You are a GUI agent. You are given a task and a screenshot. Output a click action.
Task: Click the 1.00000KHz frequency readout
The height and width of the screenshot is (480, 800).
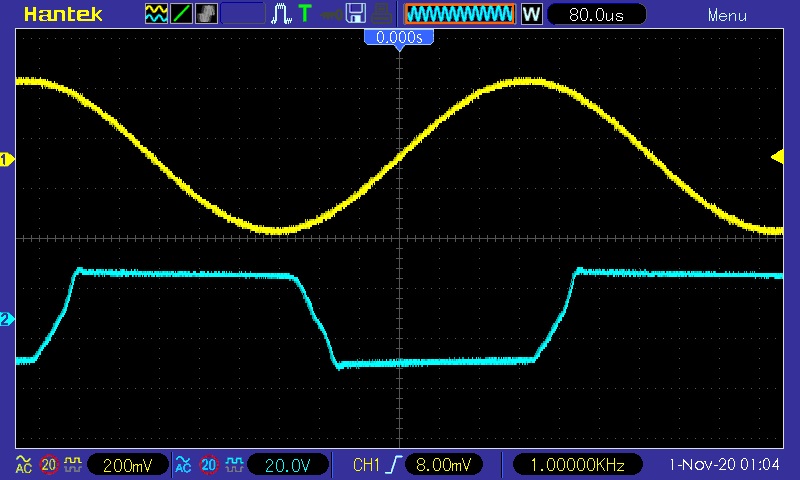tap(578, 465)
